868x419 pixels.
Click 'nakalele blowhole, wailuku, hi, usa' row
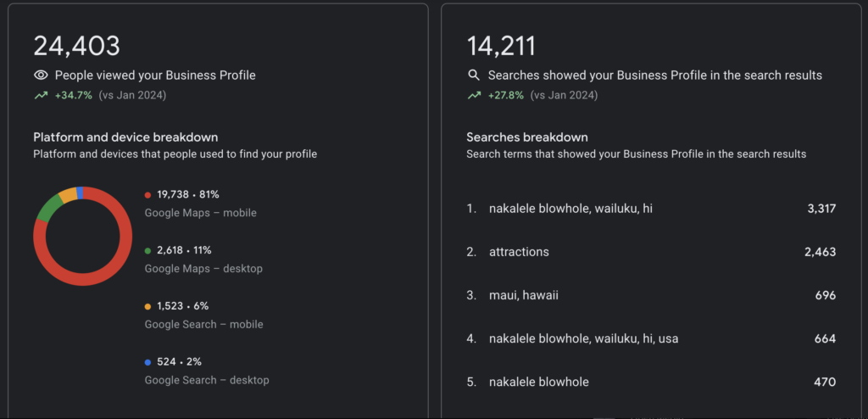(x=651, y=338)
